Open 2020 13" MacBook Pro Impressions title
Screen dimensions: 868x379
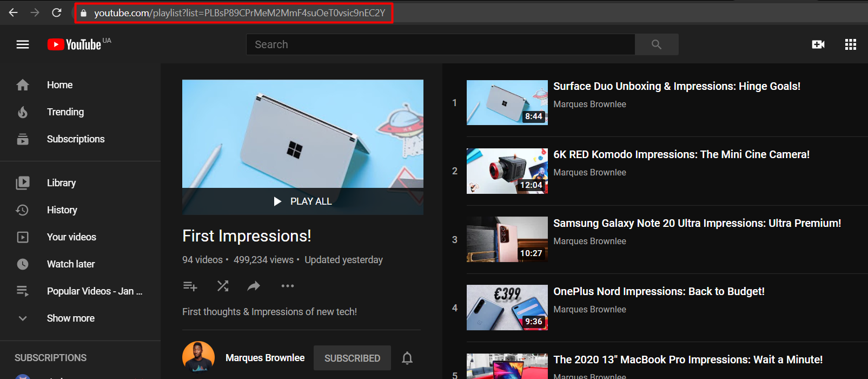688,360
